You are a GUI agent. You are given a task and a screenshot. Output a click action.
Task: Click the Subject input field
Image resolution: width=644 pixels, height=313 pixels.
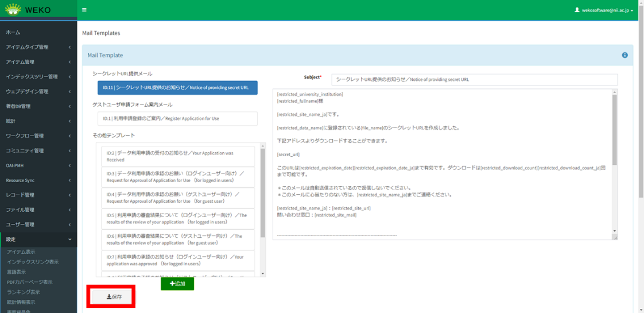pyautogui.click(x=474, y=79)
